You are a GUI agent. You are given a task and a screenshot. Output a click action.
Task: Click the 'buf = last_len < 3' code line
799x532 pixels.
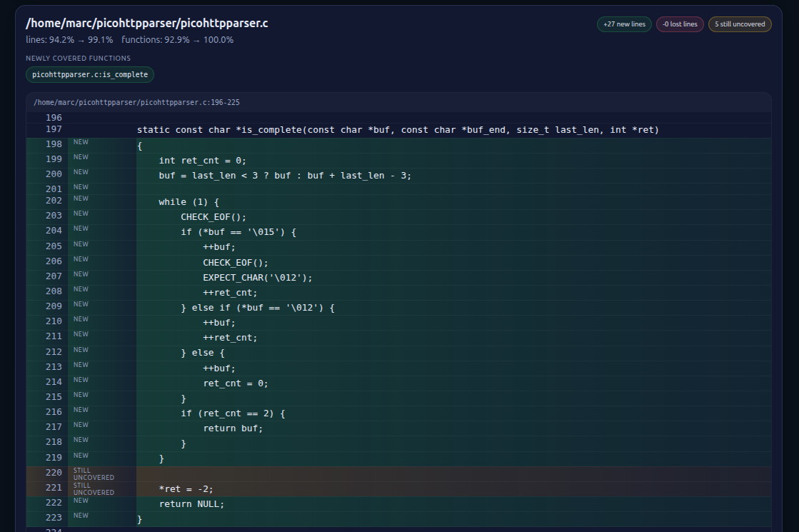point(285,175)
